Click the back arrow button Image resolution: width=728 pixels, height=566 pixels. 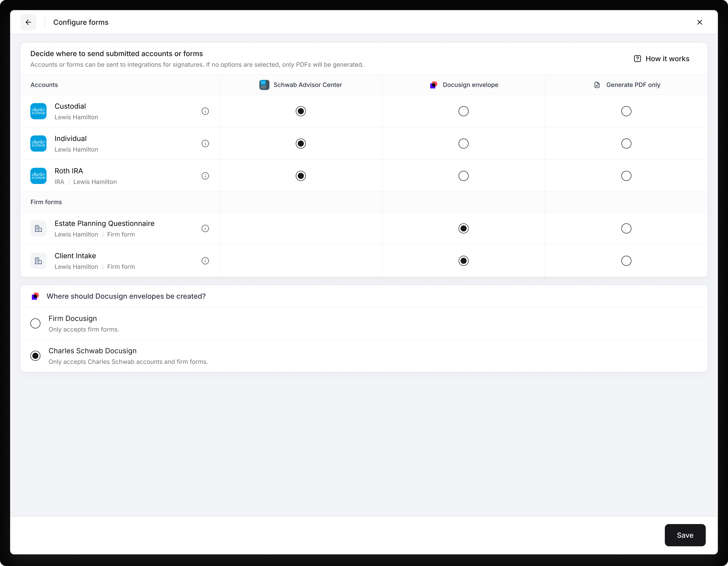[28, 22]
